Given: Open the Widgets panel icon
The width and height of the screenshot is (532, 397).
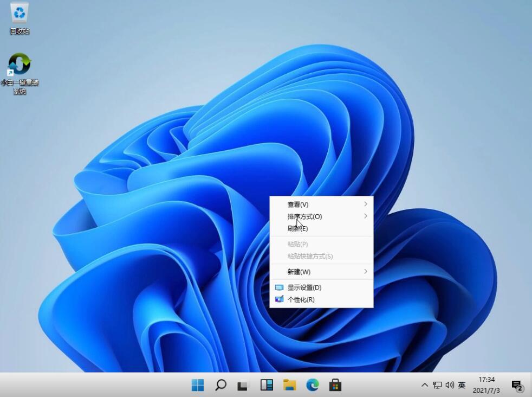Looking at the screenshot, I should 266,385.
